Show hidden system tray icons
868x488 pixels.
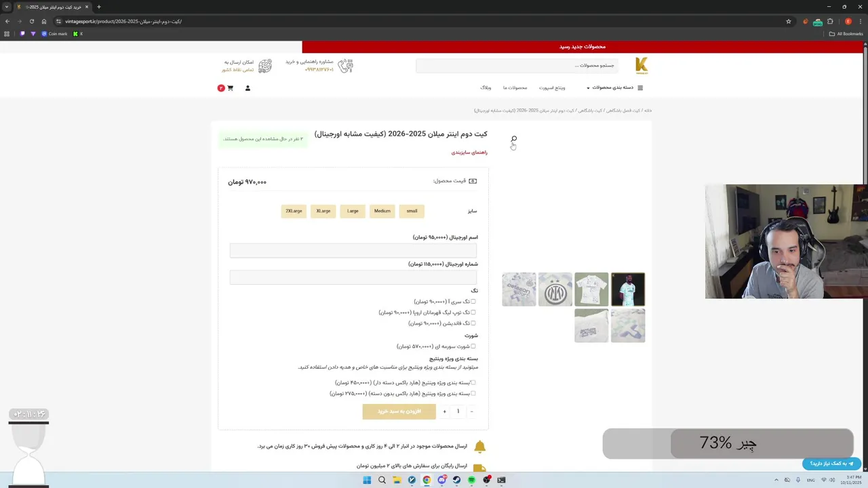pyautogui.click(x=777, y=480)
